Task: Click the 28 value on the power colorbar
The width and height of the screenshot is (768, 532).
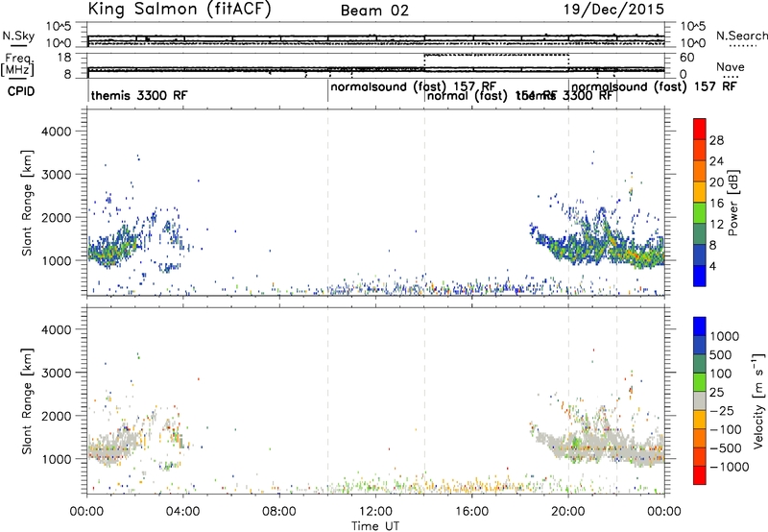Action: pyautogui.click(x=716, y=140)
